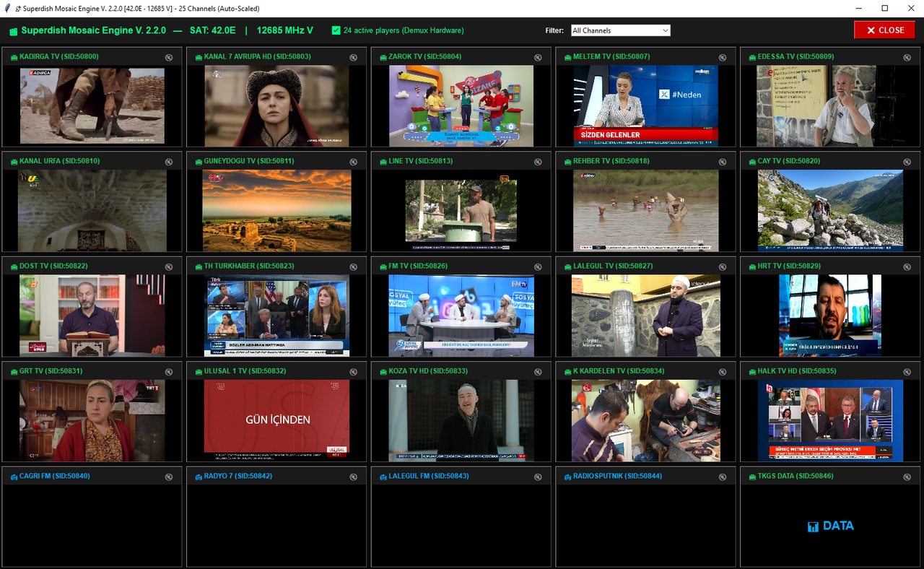The image size is (924, 569).
Task: Click the TV icon beside LALEGUL TV title
Action: 567,266
